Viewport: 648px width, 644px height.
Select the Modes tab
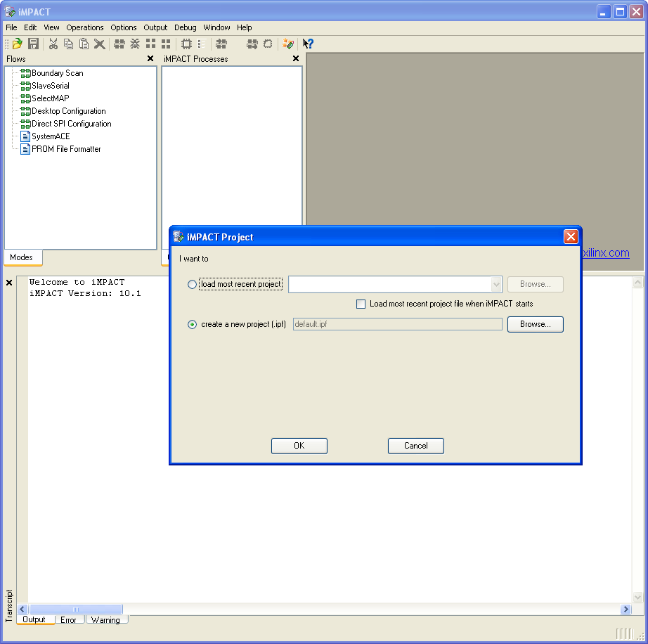pos(22,257)
